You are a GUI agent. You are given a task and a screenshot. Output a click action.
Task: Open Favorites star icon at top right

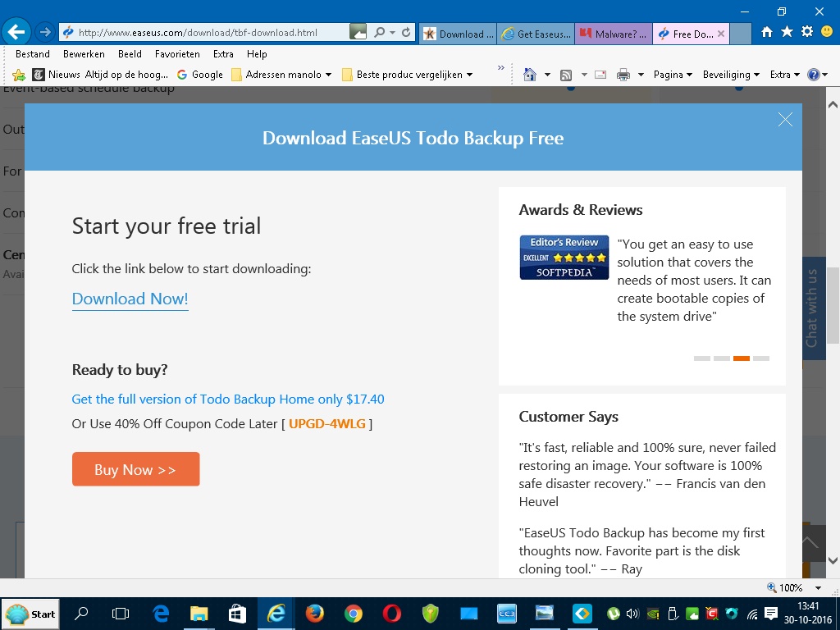pyautogui.click(x=787, y=32)
